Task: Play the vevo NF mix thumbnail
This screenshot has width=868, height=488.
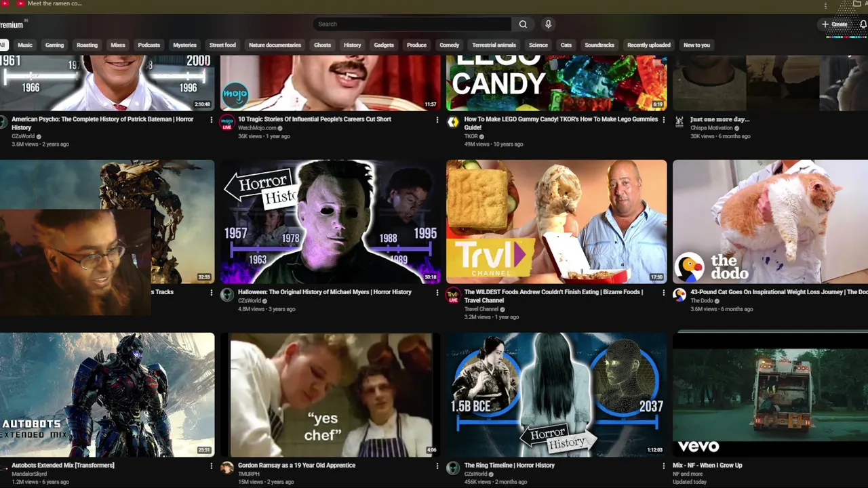Action: (770, 394)
